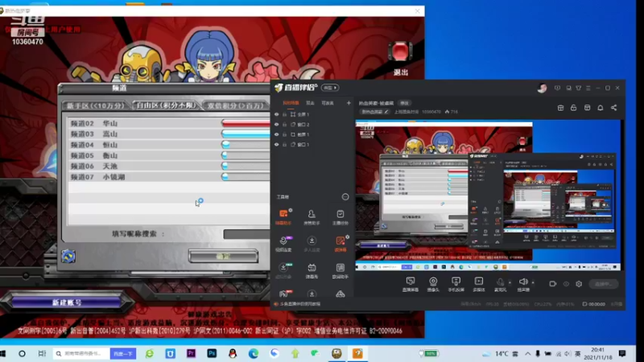Select the first scene tab in the streaming app
The image size is (644, 362).
[291, 103]
